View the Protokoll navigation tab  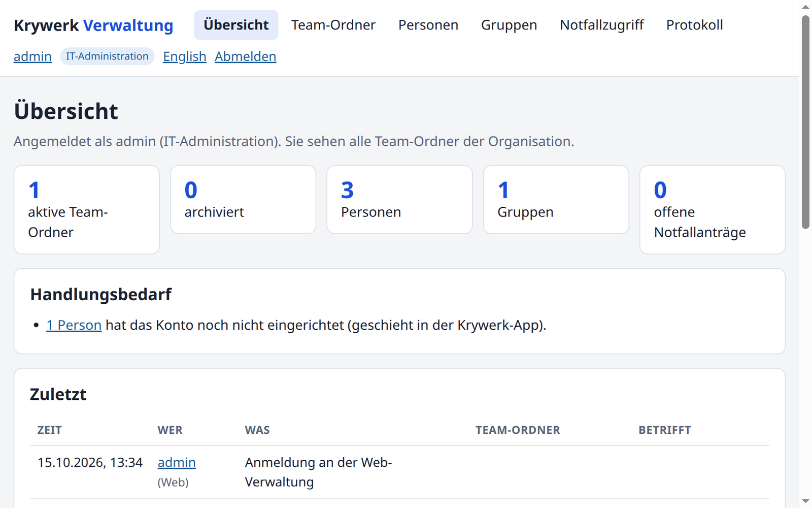[695, 25]
